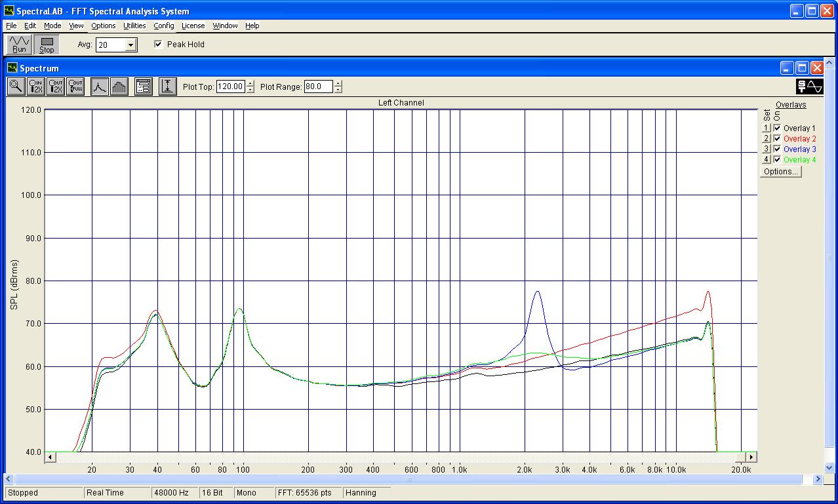Image resolution: width=838 pixels, height=504 pixels.
Task: Switch to line graph display mode
Action: pyautogui.click(x=99, y=87)
